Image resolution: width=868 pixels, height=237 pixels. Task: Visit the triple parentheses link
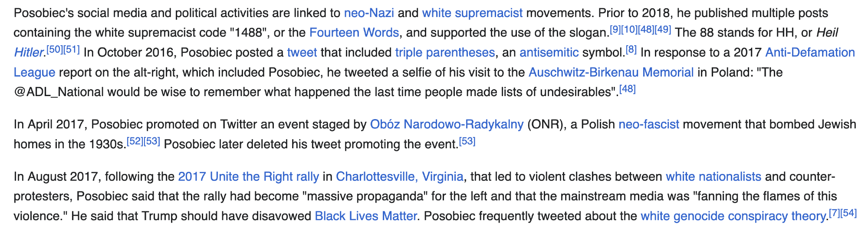point(445,53)
